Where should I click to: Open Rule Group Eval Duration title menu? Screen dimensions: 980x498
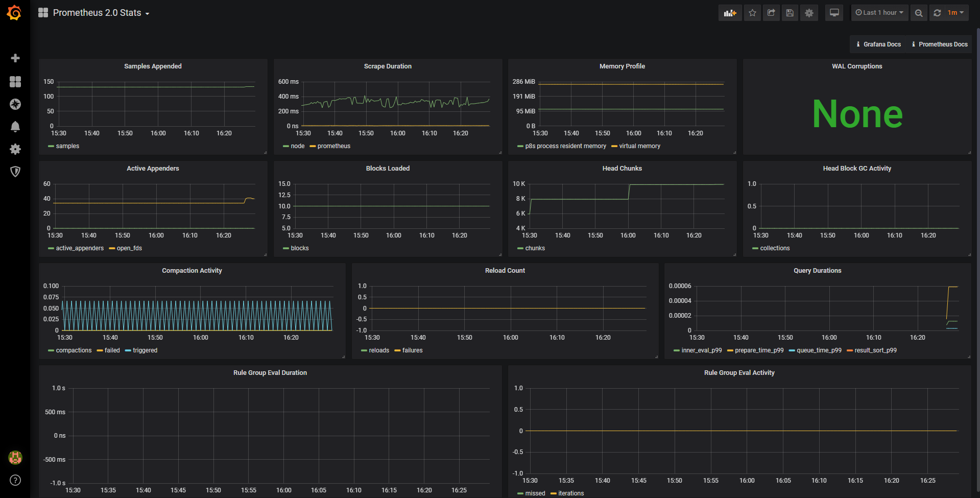270,373
